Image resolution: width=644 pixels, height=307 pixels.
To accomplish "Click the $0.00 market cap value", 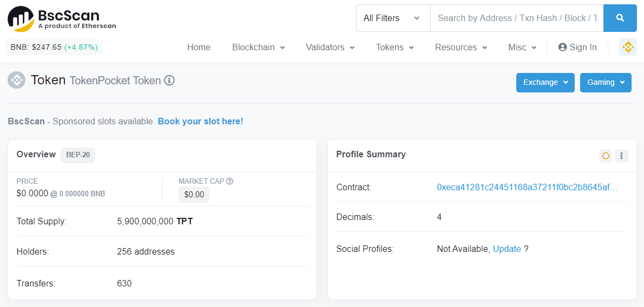I will 194,195.
